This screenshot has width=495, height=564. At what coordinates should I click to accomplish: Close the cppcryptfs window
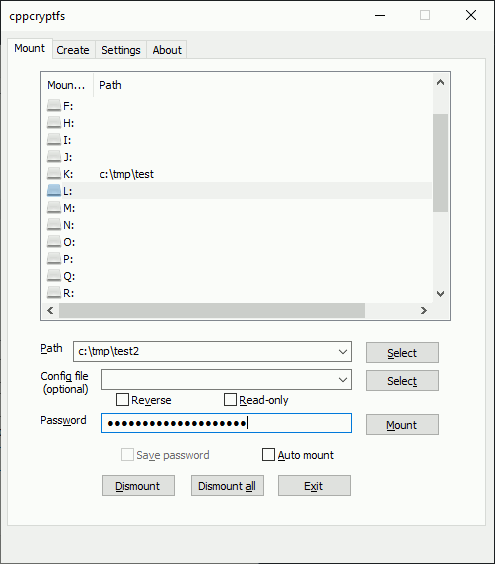click(471, 15)
